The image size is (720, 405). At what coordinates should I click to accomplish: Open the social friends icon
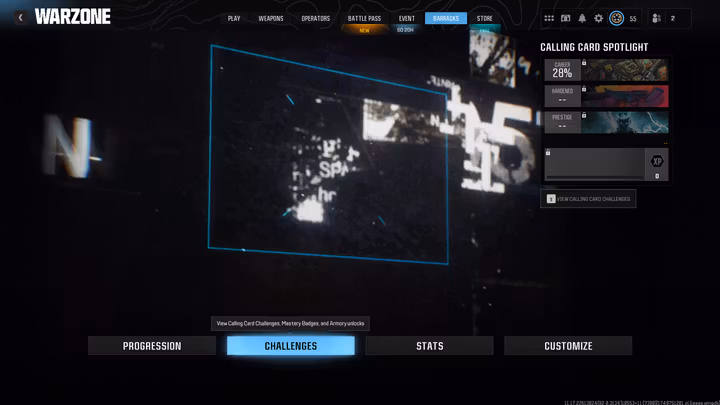657,18
